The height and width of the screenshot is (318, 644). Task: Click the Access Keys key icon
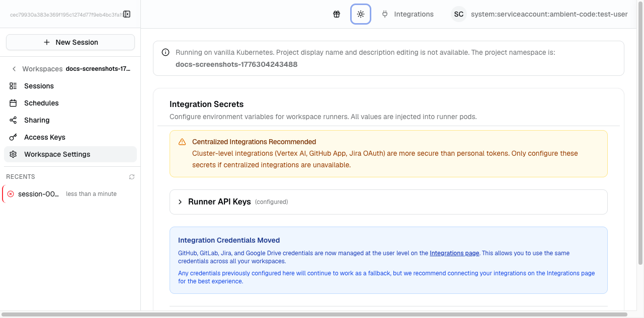[x=13, y=137]
